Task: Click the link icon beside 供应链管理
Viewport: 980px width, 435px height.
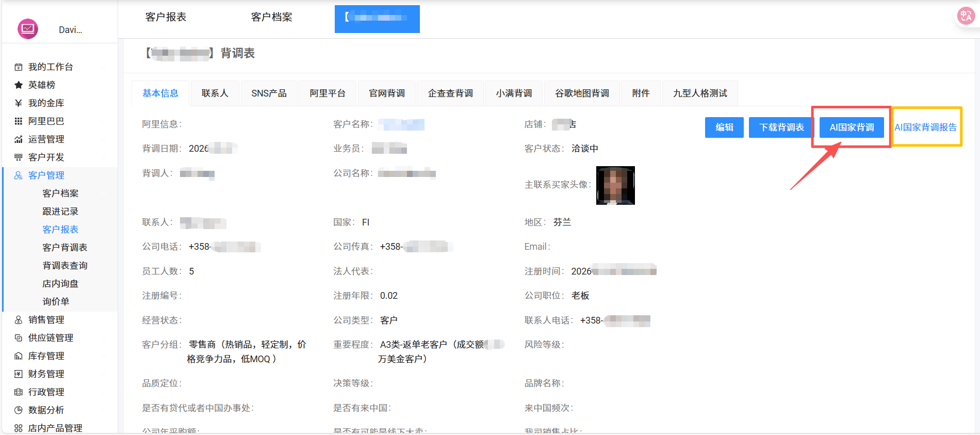Action: 19,338
